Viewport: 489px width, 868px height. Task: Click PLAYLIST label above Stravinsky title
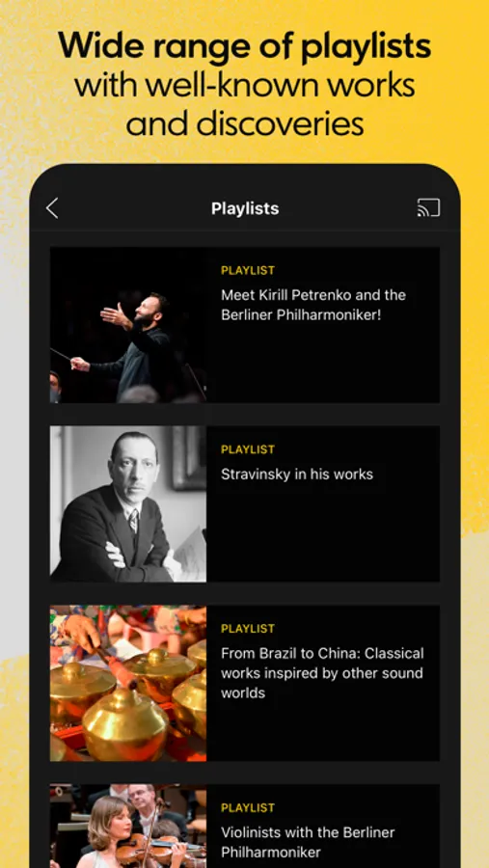pyautogui.click(x=248, y=449)
